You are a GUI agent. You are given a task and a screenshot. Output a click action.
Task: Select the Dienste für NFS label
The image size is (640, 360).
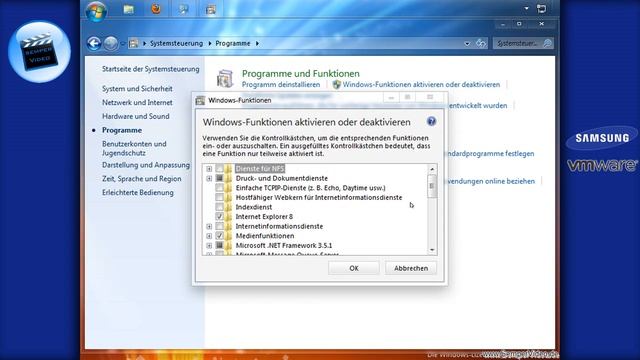pyautogui.click(x=260, y=169)
